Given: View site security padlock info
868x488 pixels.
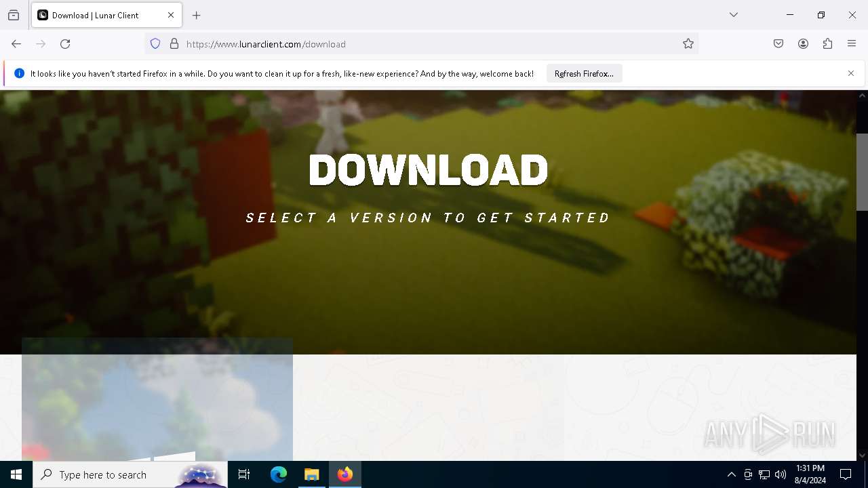Looking at the screenshot, I should (x=174, y=44).
